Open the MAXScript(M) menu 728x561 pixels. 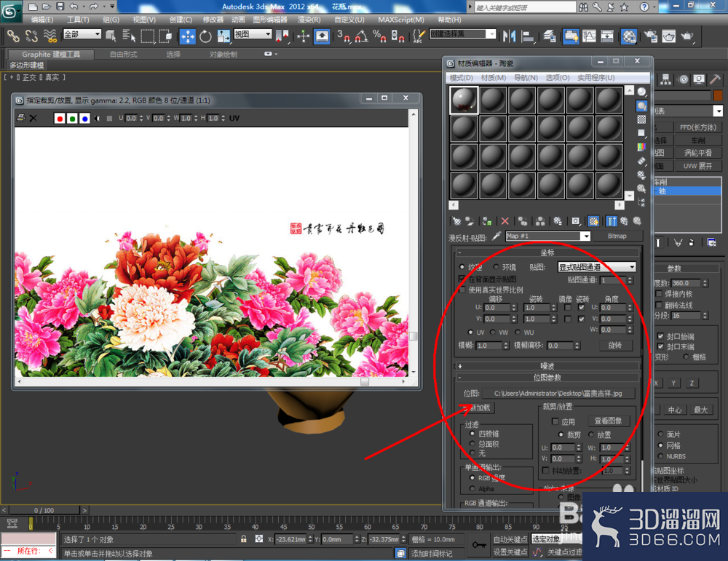[x=400, y=20]
